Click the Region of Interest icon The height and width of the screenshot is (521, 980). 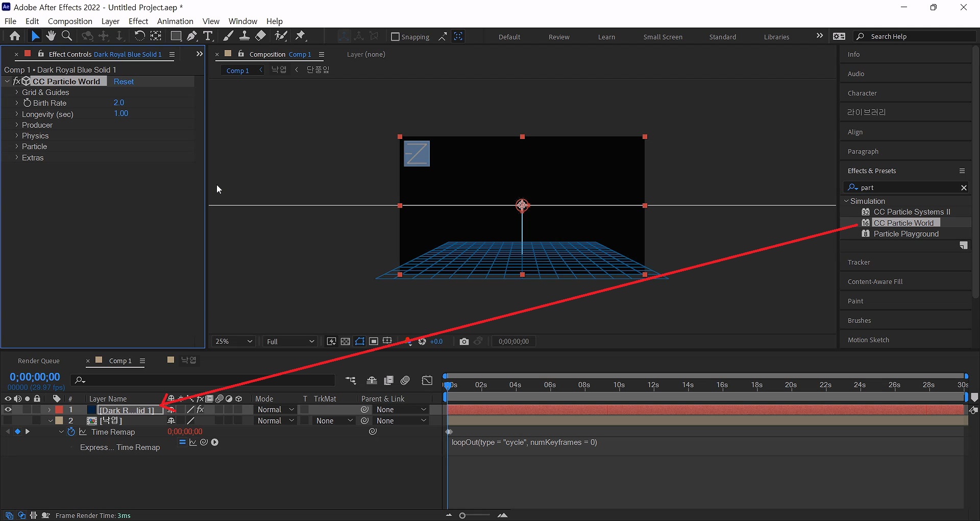tap(374, 341)
